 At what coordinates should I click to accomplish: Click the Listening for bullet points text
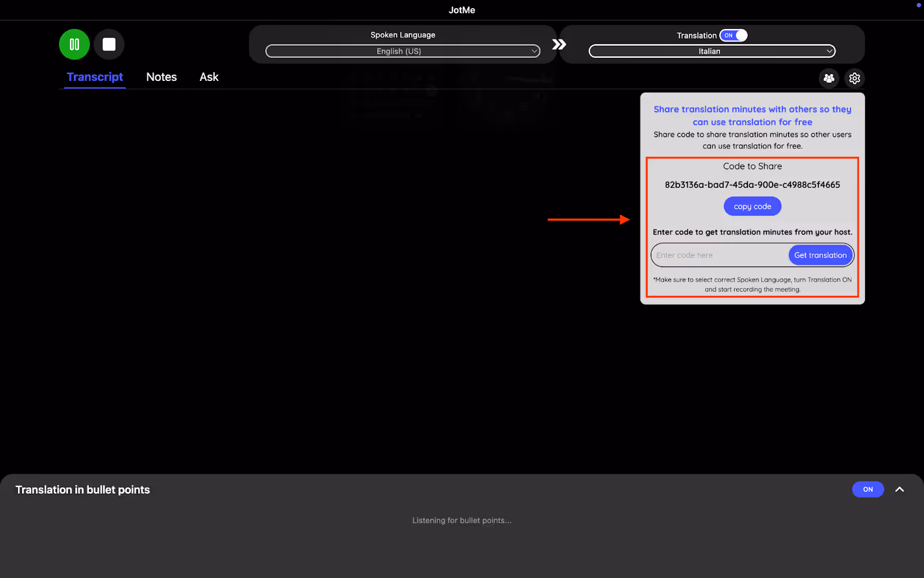(x=462, y=521)
